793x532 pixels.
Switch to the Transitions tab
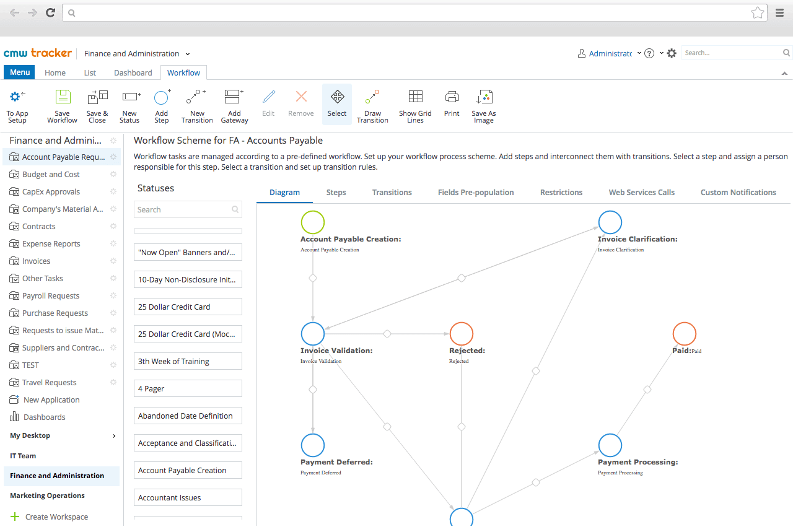[x=392, y=192]
